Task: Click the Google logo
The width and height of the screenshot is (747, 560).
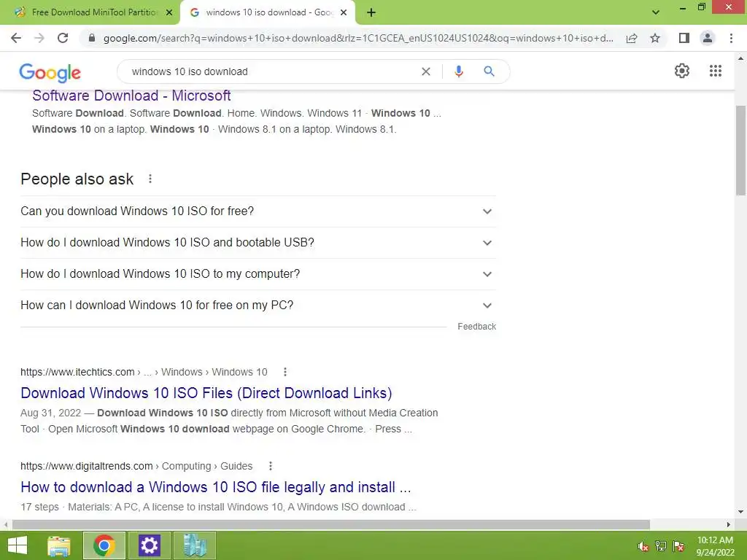Action: (x=50, y=73)
